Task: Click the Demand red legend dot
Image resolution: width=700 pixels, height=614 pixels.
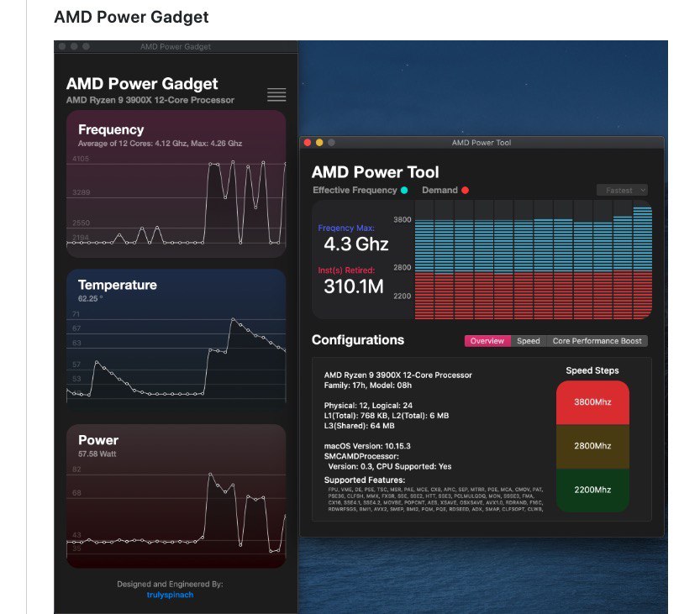Action: pyautogui.click(x=466, y=191)
